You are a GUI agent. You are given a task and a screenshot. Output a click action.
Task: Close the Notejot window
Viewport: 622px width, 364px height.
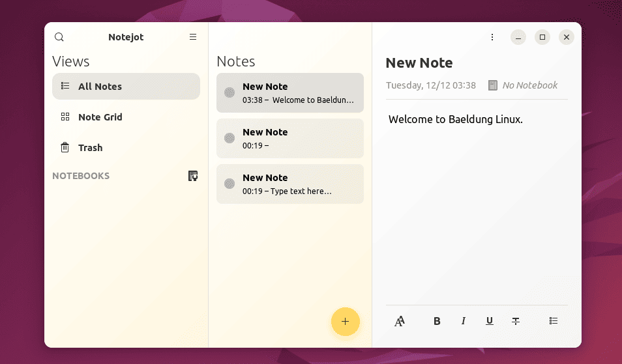pyautogui.click(x=567, y=37)
